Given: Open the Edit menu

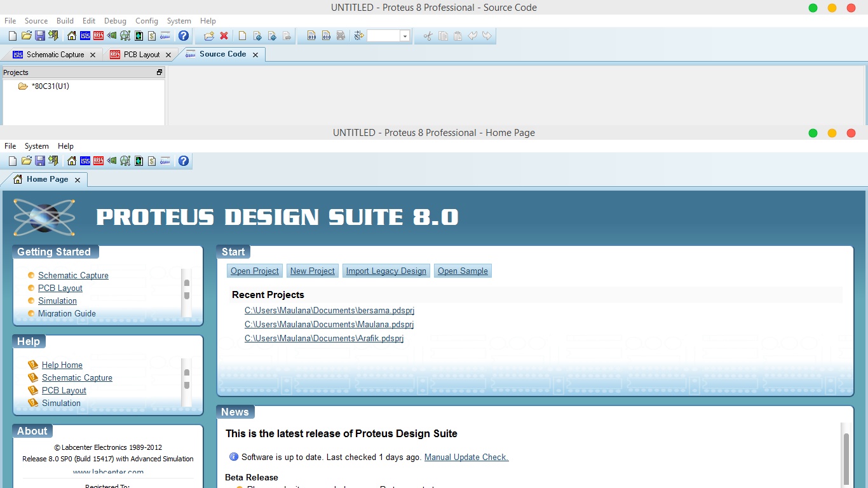Looking at the screenshot, I should 89,21.
